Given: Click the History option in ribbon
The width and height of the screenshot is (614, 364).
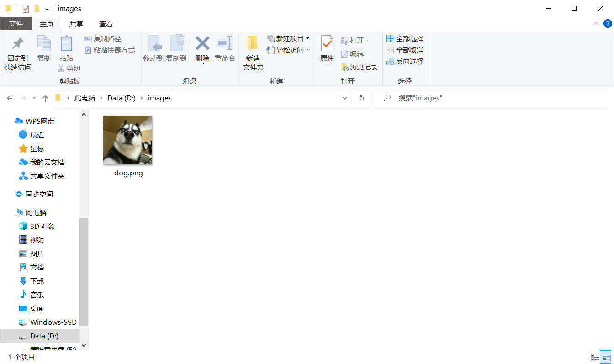Looking at the screenshot, I should pos(359,67).
